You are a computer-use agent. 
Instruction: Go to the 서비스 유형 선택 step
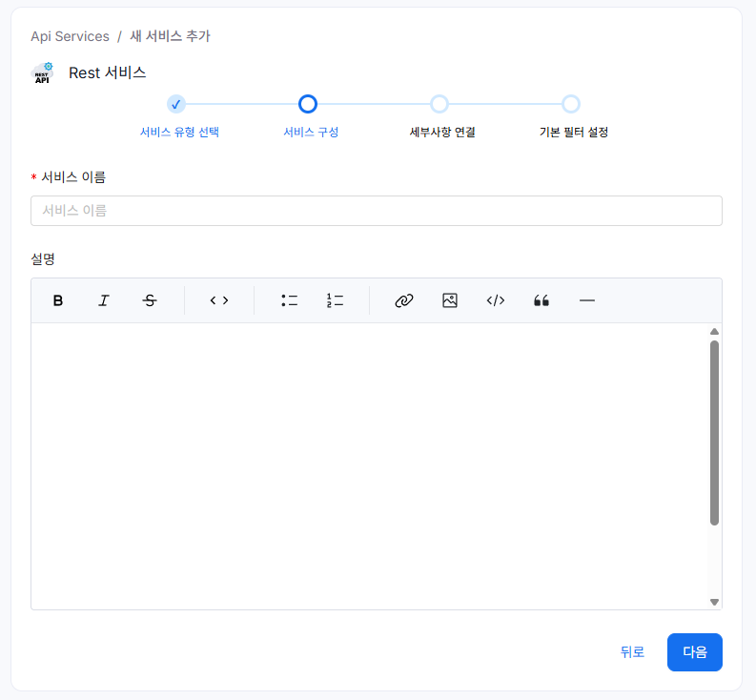(x=176, y=104)
